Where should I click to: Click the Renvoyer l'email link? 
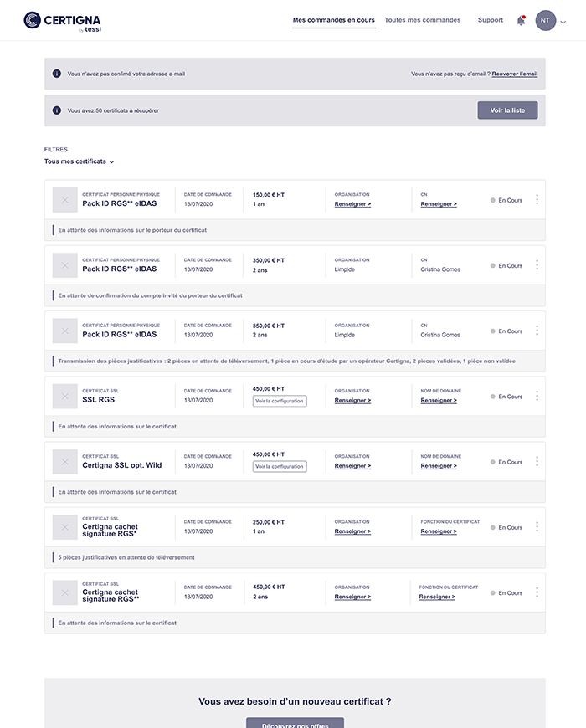pos(515,74)
